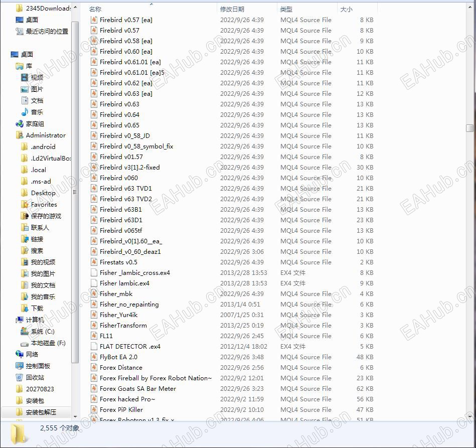Select file Firebird v0.65
The image size is (476, 448).
pos(119,125)
